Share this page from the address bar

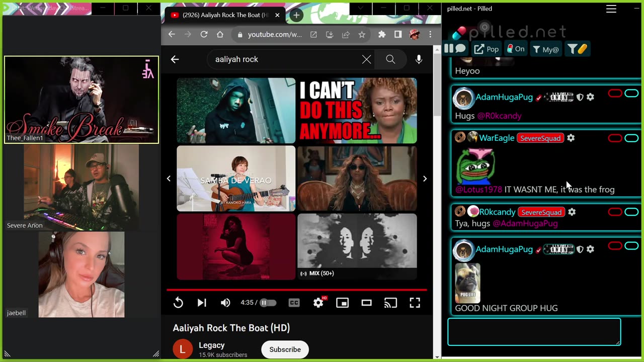point(346,35)
